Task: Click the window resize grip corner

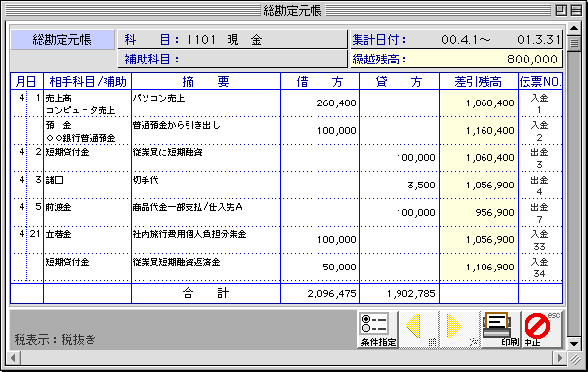Action: pos(575,359)
